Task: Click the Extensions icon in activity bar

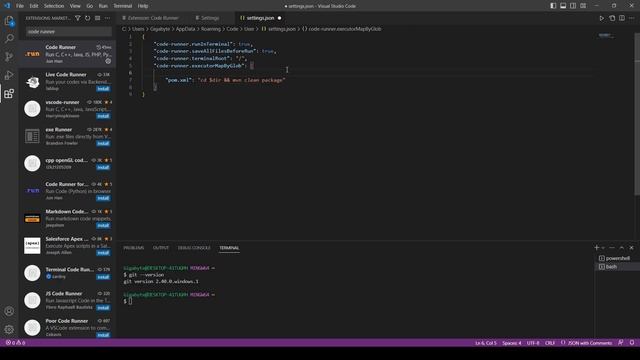Action: tap(9, 94)
